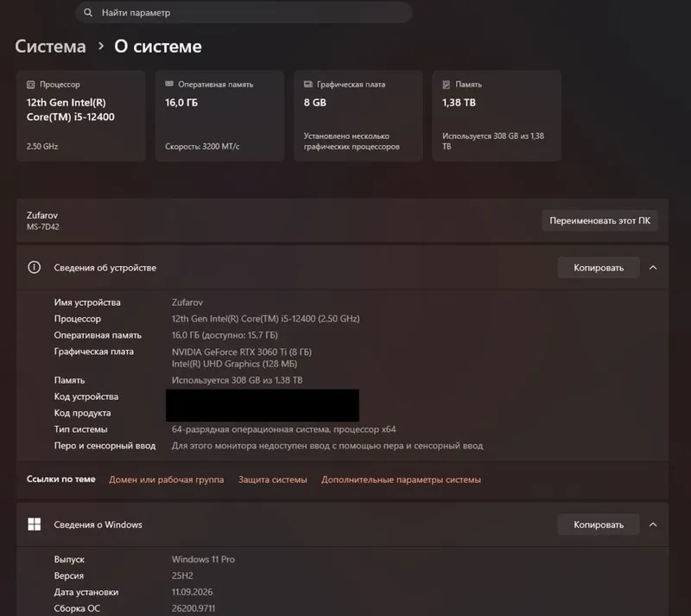
Task: Click the search magnifier icon
Action: pos(88,12)
